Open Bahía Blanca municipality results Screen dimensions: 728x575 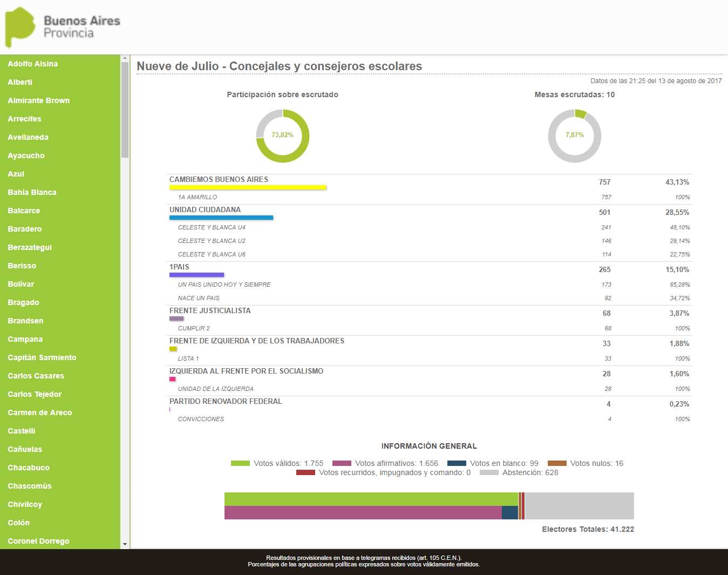32,192
